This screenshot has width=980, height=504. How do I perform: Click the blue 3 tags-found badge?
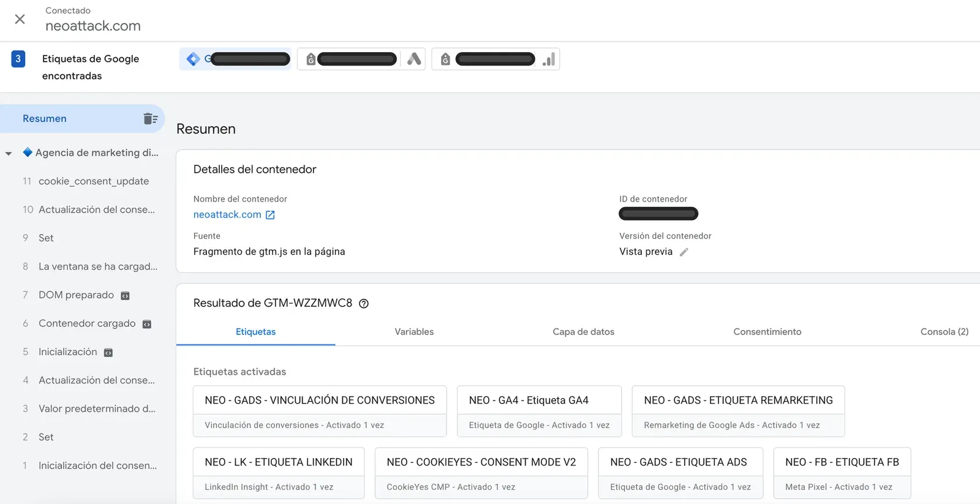18,59
